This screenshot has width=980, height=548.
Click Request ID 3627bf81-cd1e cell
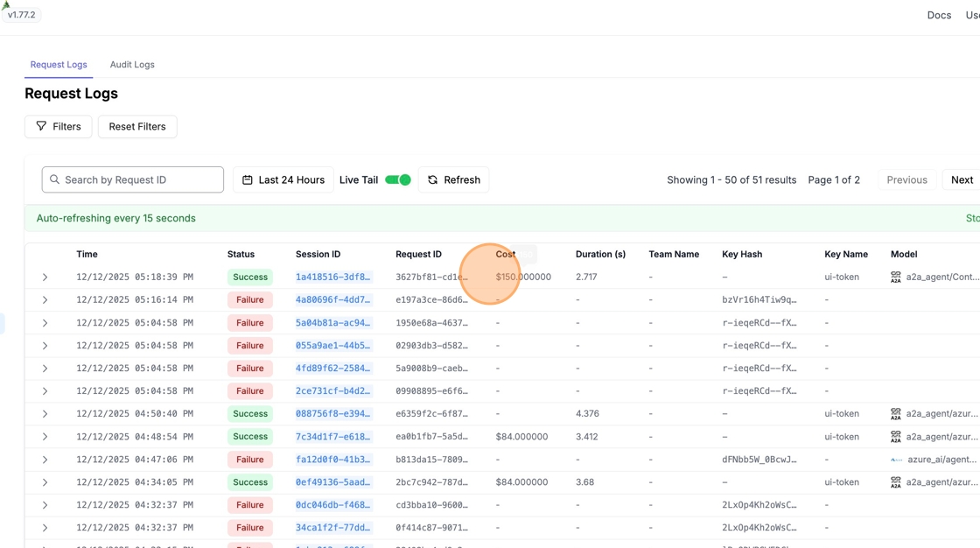[431, 278]
